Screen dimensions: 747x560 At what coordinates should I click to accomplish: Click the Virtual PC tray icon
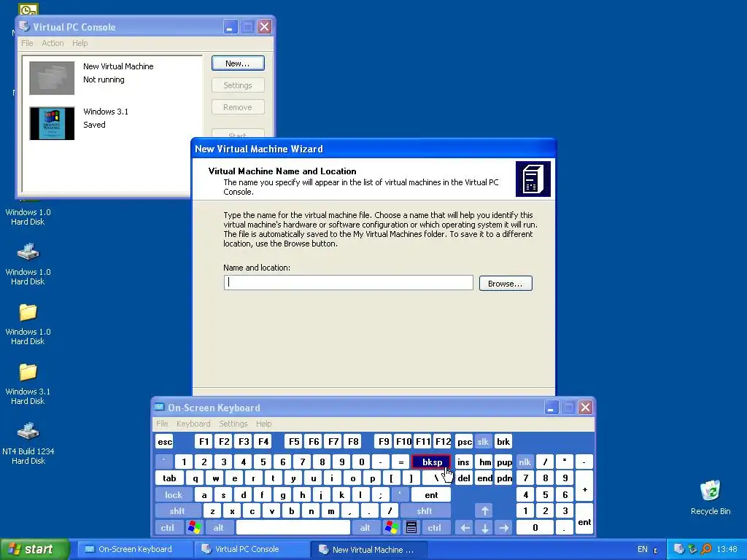pyautogui.click(x=679, y=549)
